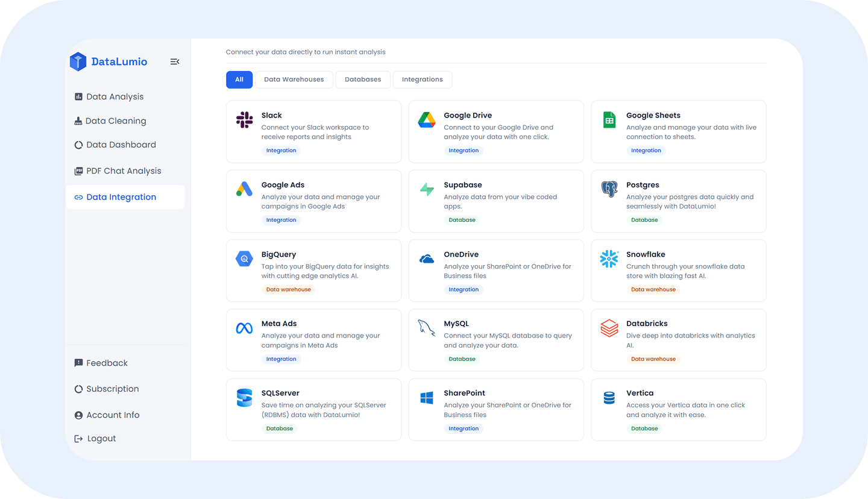Select the Data Warehouses filter tab
Viewport: 868px width, 499px height.
(294, 79)
